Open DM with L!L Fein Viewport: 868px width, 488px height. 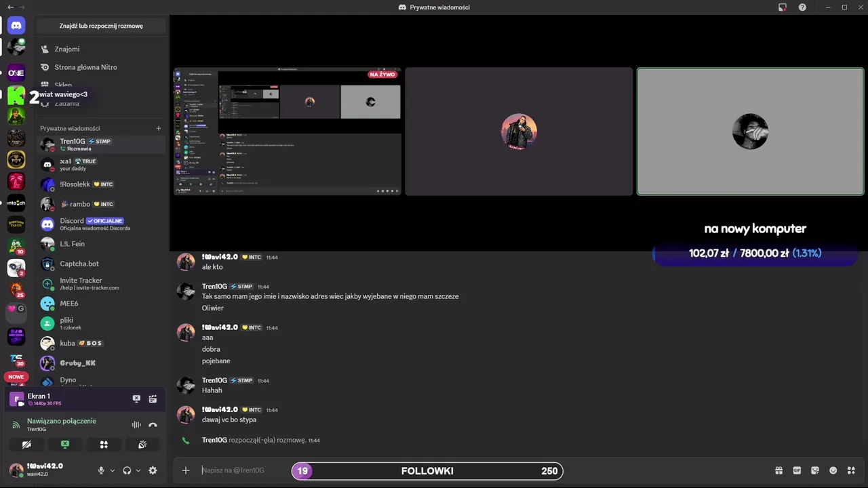(x=100, y=243)
